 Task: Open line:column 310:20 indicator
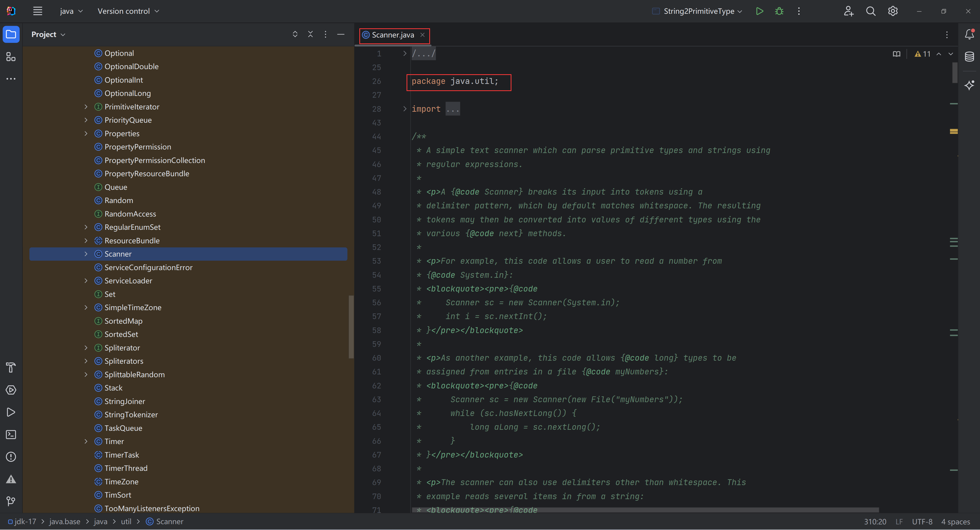[x=875, y=522]
